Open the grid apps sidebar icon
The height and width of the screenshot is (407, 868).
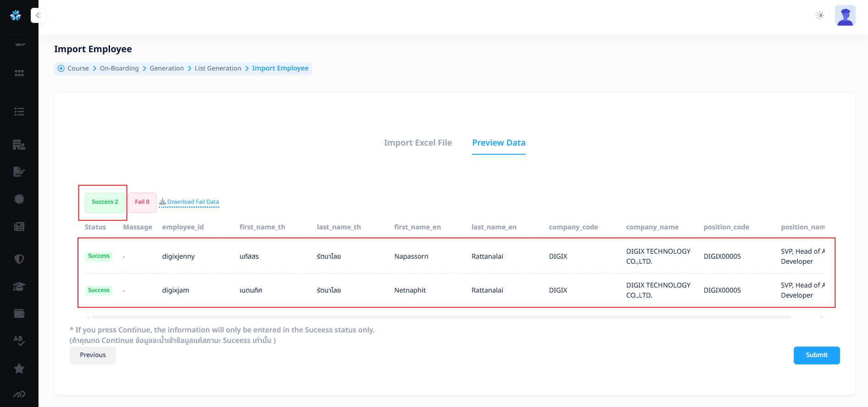tap(19, 73)
